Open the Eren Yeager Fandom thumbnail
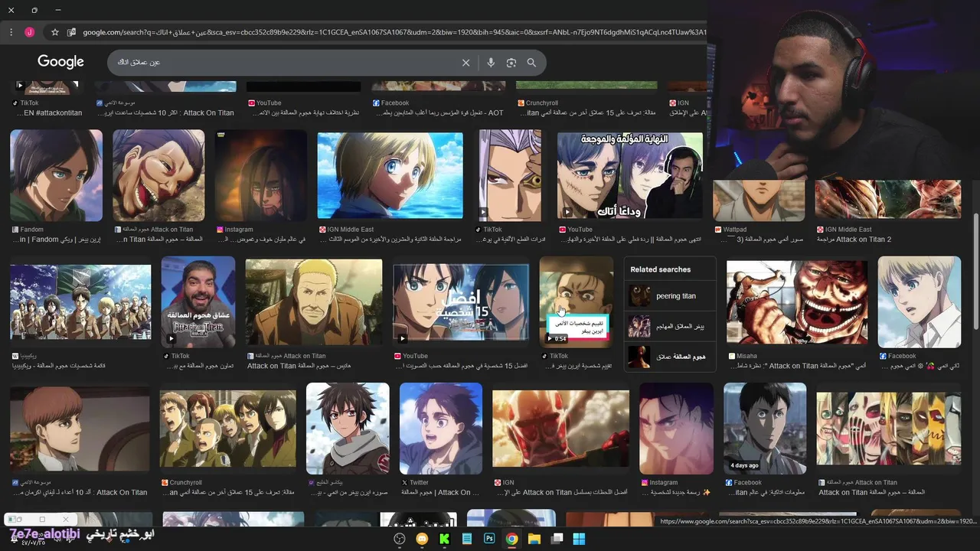The width and height of the screenshot is (980, 551). tap(56, 175)
